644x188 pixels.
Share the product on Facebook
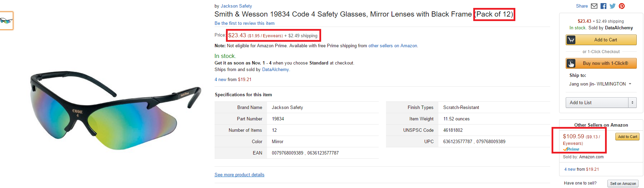pyautogui.click(x=603, y=6)
